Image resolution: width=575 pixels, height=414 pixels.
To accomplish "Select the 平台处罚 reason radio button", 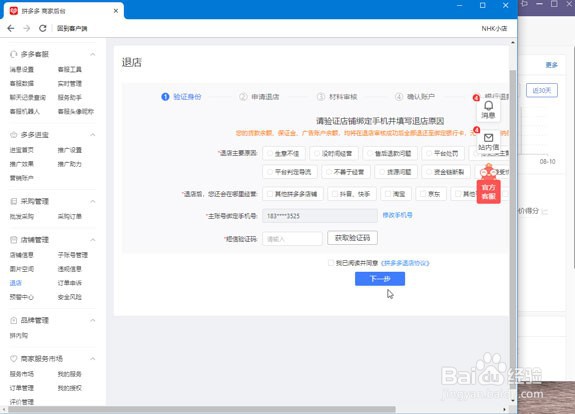I will pyautogui.click(x=429, y=153).
